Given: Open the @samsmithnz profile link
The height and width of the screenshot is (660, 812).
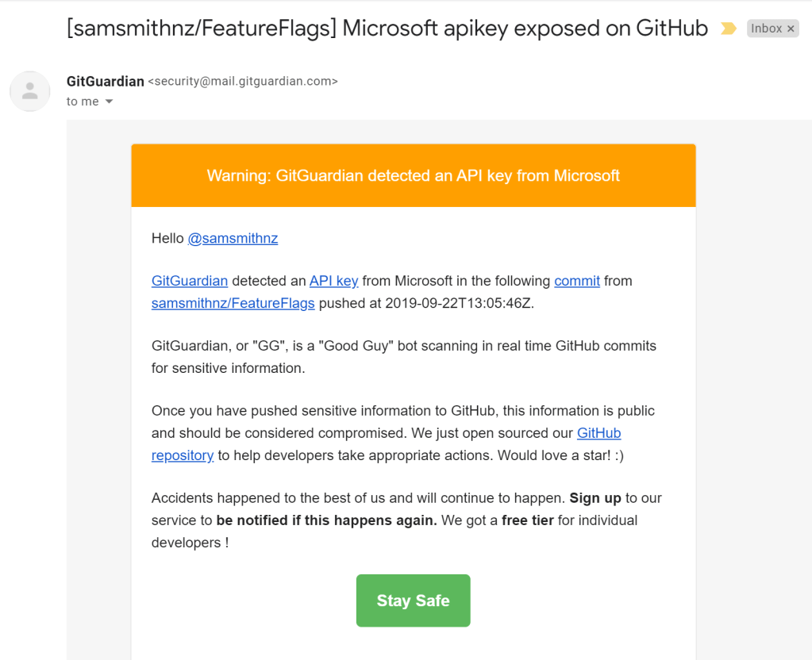Looking at the screenshot, I should [x=233, y=238].
